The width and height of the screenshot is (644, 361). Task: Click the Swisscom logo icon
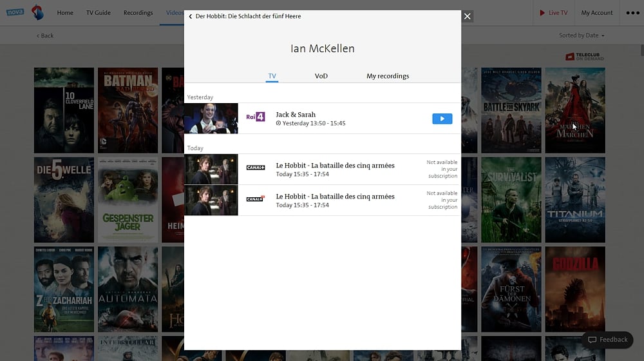(x=37, y=12)
